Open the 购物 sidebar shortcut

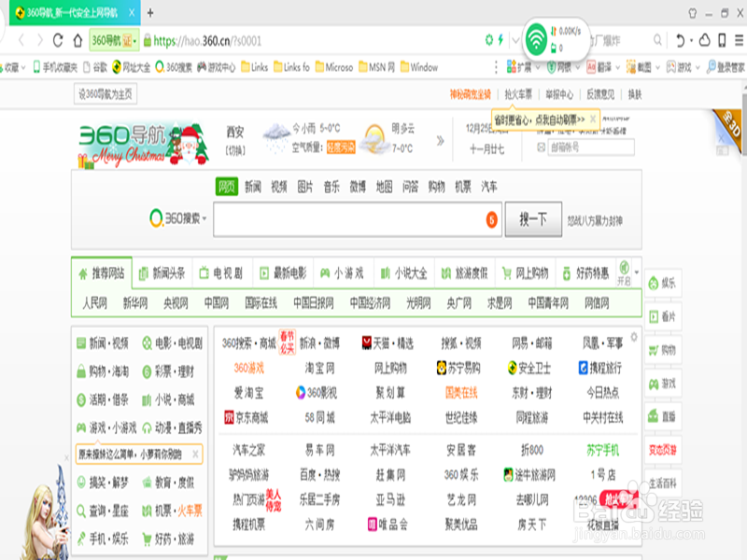(x=663, y=350)
